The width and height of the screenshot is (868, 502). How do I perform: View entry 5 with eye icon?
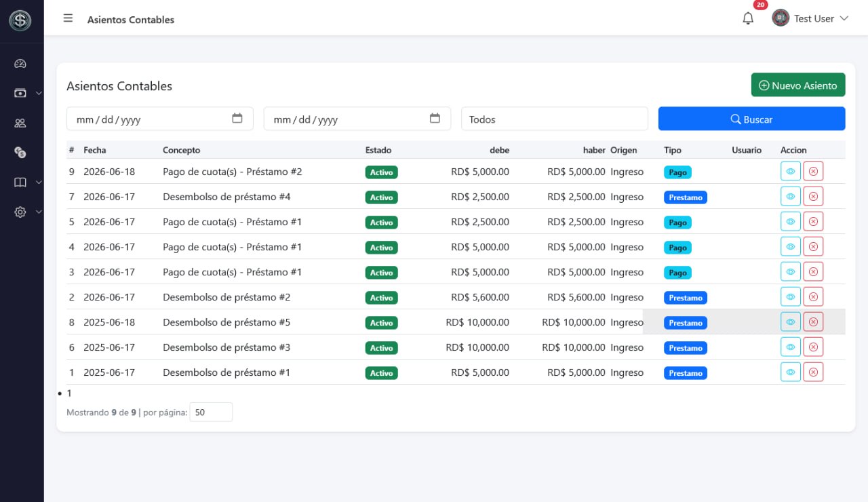click(791, 222)
